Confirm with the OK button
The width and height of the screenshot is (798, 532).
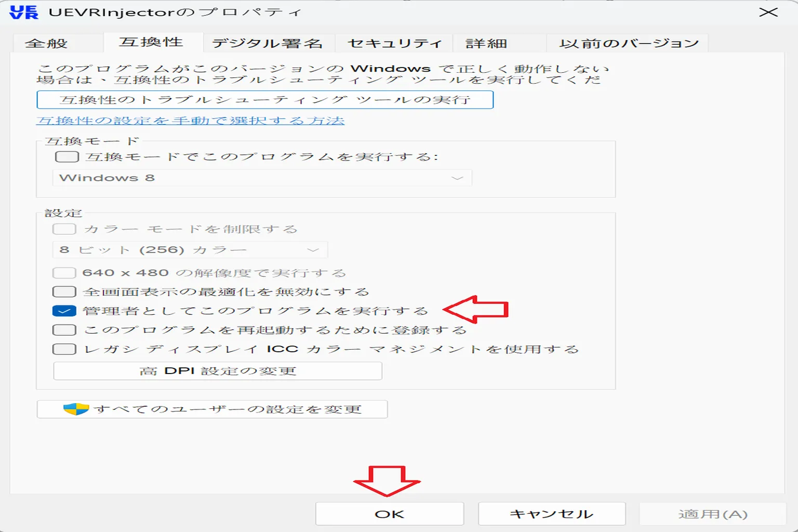390,514
